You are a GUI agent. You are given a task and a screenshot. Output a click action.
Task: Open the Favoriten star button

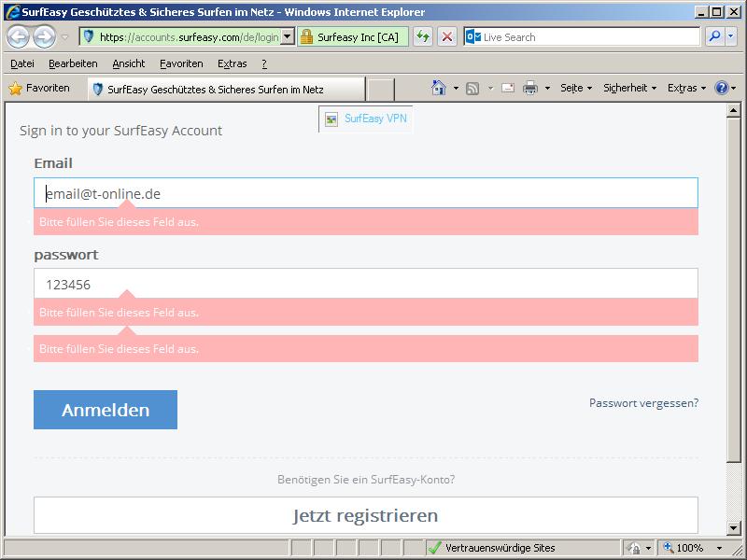[39, 88]
